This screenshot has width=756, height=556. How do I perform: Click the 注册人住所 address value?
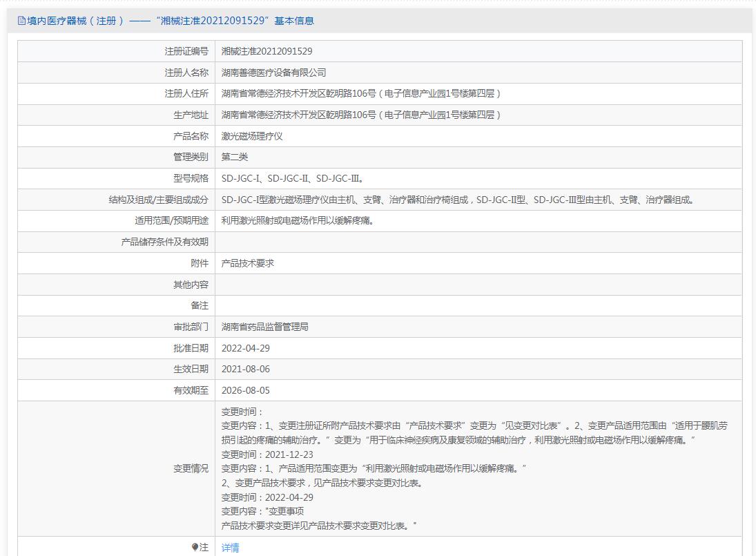360,93
